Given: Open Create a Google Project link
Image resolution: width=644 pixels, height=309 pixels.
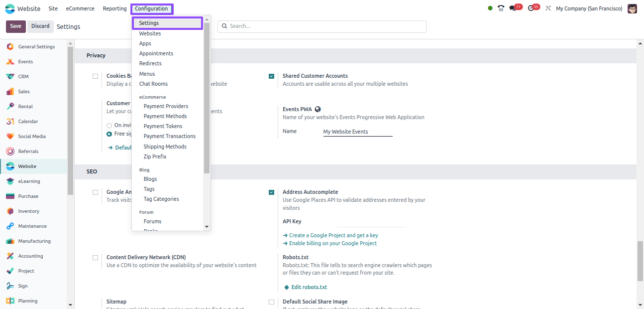Looking at the screenshot, I should point(330,235).
